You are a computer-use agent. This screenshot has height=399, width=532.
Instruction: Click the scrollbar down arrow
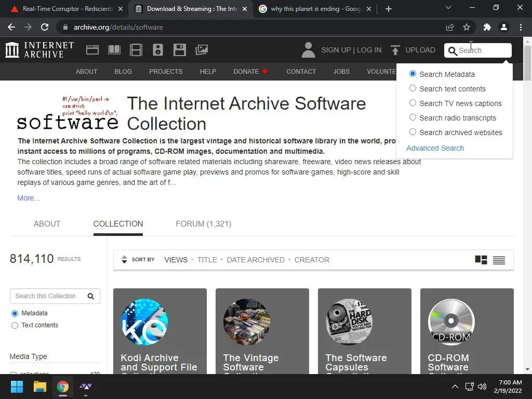click(527, 369)
